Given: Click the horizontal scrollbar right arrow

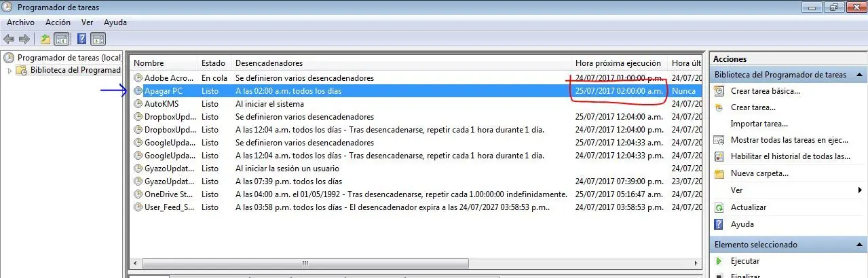Looking at the screenshot, I should (x=696, y=264).
